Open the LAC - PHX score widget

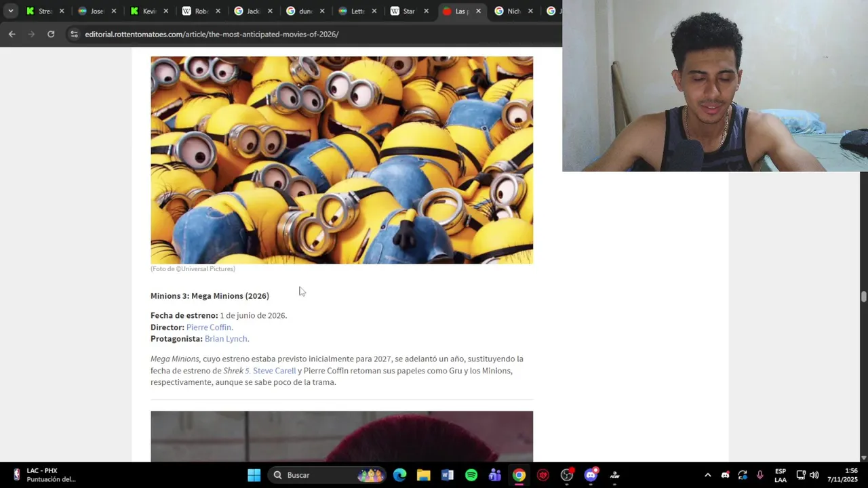tap(45, 475)
